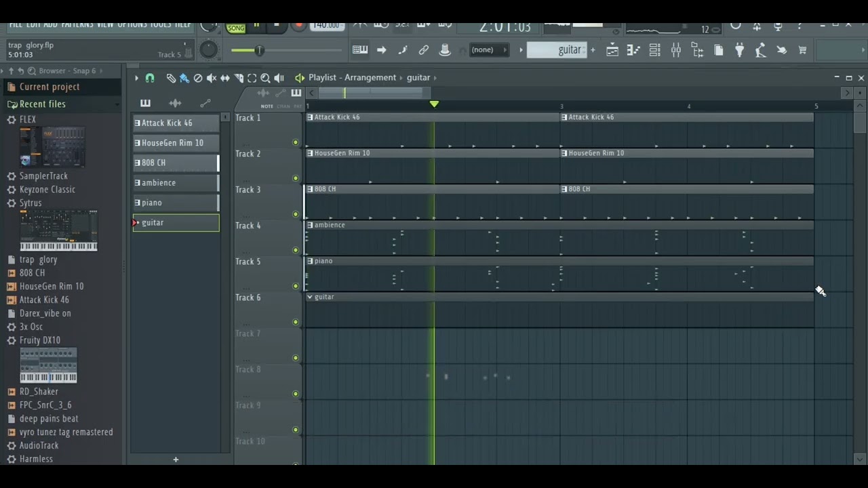Open the Mixer view button
The height and width of the screenshot is (488, 868).
point(676,50)
